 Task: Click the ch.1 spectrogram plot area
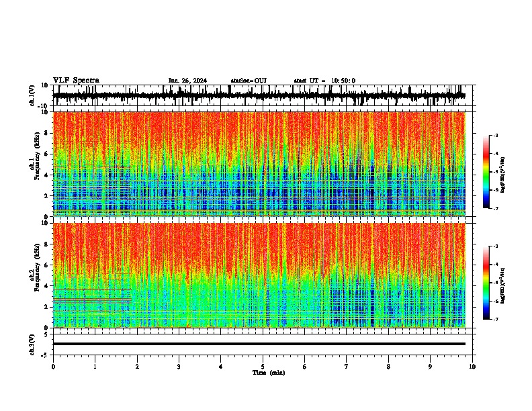point(259,164)
